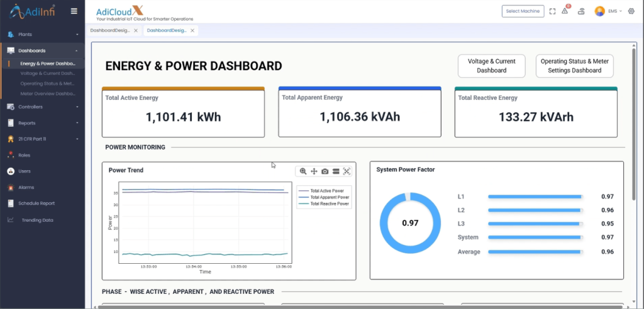Click the System Power Factor donut chart
The height and width of the screenshot is (309, 644).
[410, 223]
